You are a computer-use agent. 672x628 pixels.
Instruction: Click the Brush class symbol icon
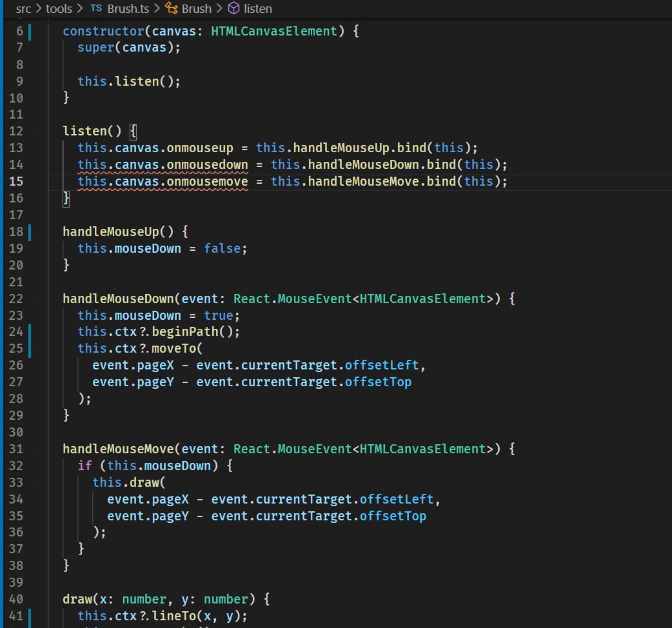(172, 8)
